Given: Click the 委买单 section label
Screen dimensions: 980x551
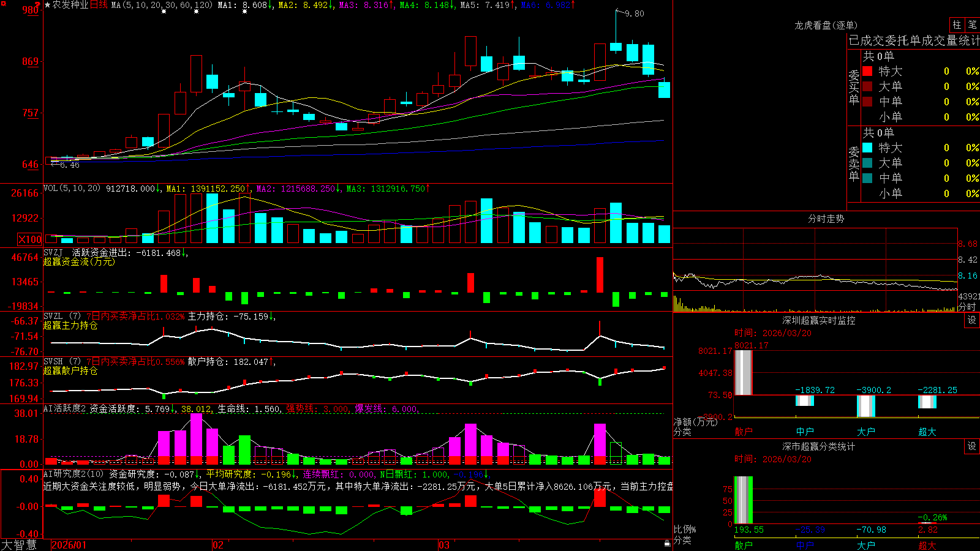Looking at the screenshot, I should [x=854, y=87].
